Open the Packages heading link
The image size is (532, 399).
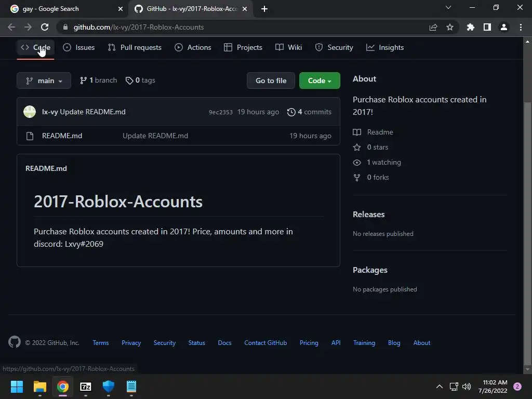[x=370, y=270]
